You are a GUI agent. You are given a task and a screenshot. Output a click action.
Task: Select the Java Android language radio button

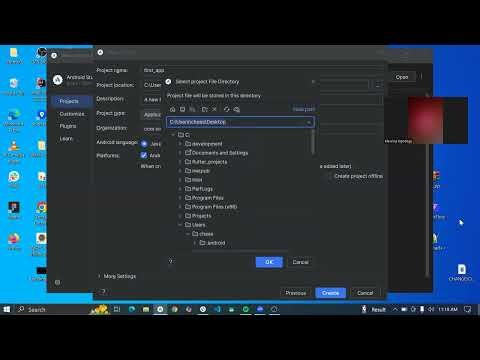click(144, 144)
